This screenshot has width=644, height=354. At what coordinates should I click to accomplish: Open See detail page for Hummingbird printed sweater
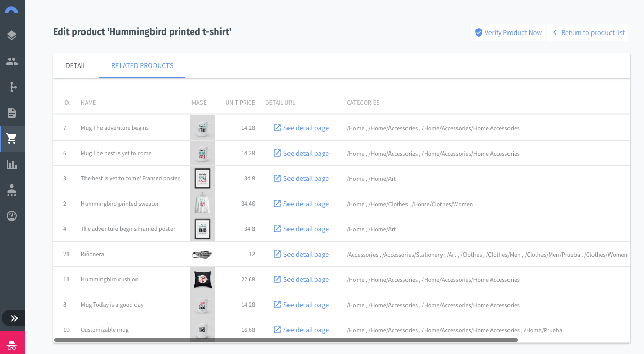pos(301,204)
